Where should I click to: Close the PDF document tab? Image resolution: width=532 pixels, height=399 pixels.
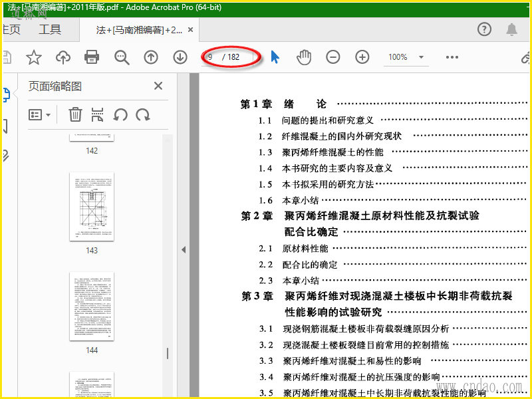click(x=191, y=30)
